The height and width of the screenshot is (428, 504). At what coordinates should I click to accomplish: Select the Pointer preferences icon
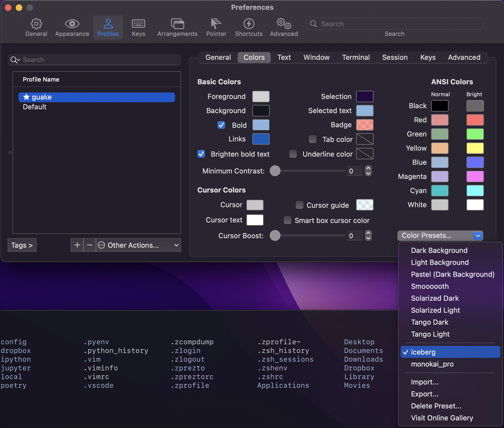(216, 27)
